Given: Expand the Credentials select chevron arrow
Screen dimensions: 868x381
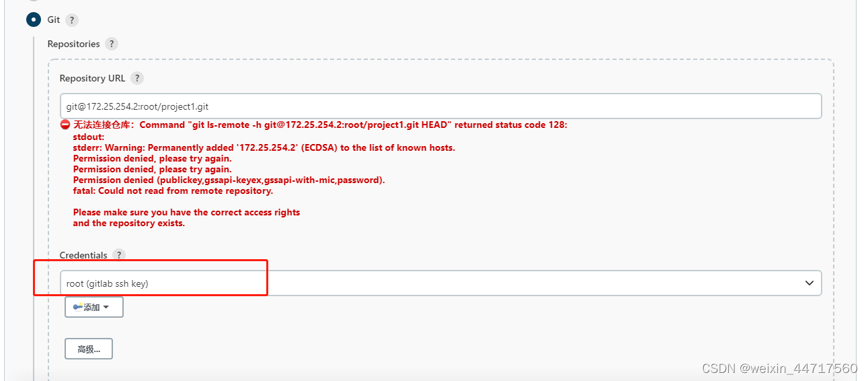Looking at the screenshot, I should (x=810, y=283).
